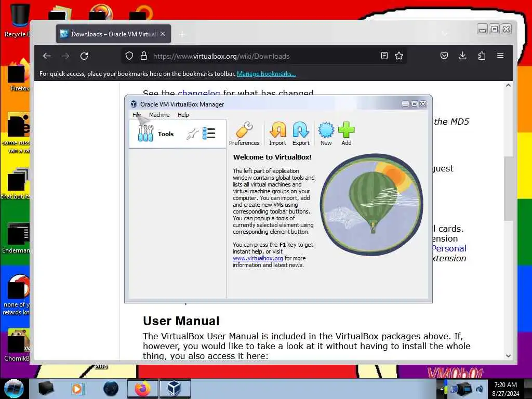Reload the Firefox page
The width and height of the screenshot is (532, 399).
84,56
